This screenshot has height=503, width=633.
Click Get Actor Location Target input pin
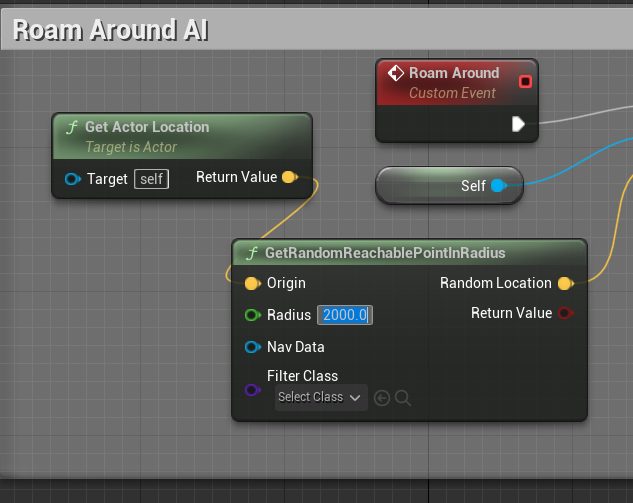pos(72,179)
